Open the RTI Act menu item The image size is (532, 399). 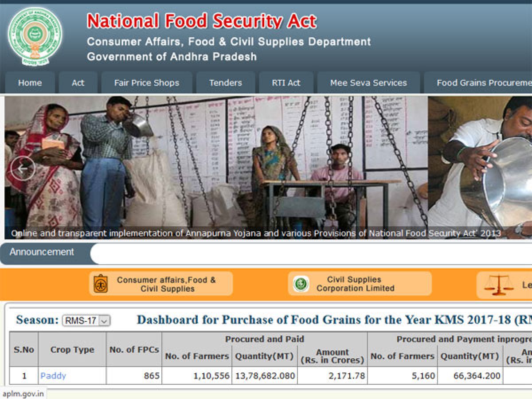click(x=286, y=83)
